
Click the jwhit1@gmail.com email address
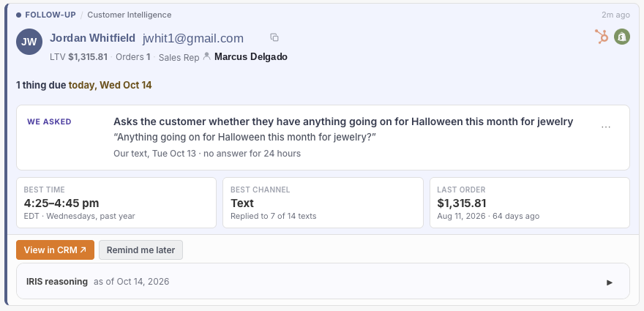coord(193,38)
